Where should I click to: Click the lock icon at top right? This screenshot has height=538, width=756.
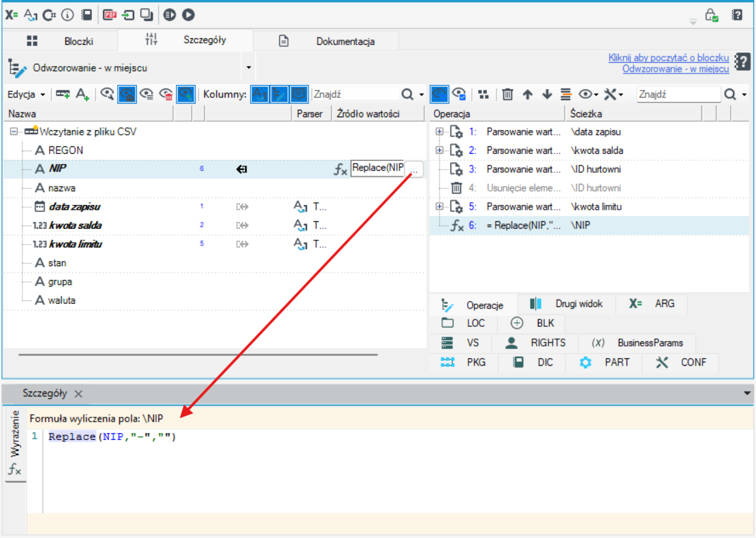pyautogui.click(x=712, y=16)
